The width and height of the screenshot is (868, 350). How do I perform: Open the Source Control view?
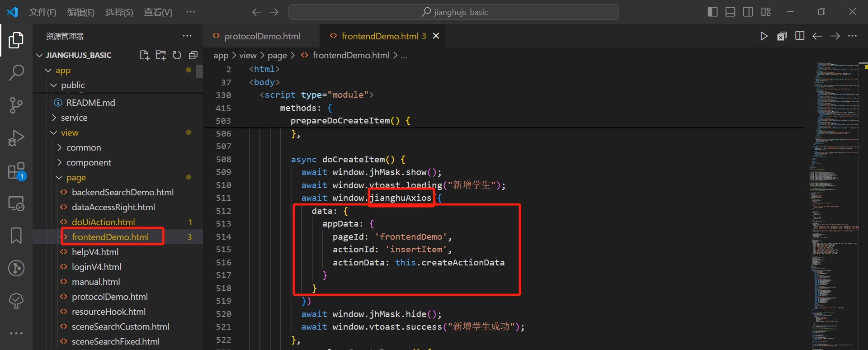click(x=16, y=105)
